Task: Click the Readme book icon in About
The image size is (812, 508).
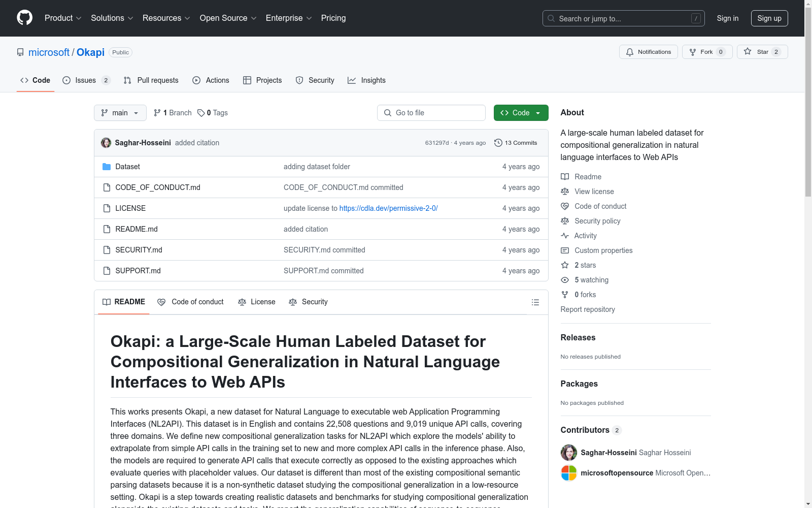Action: (x=565, y=177)
